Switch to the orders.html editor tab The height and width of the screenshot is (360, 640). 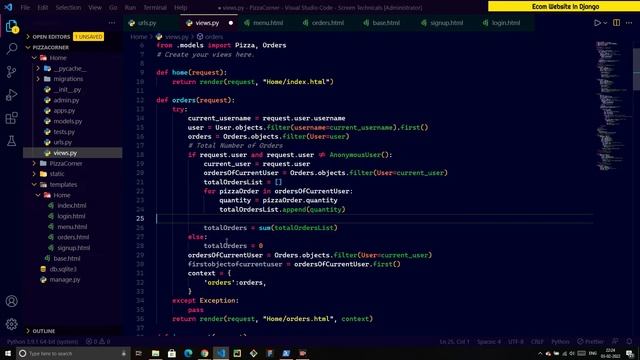[x=328, y=23]
